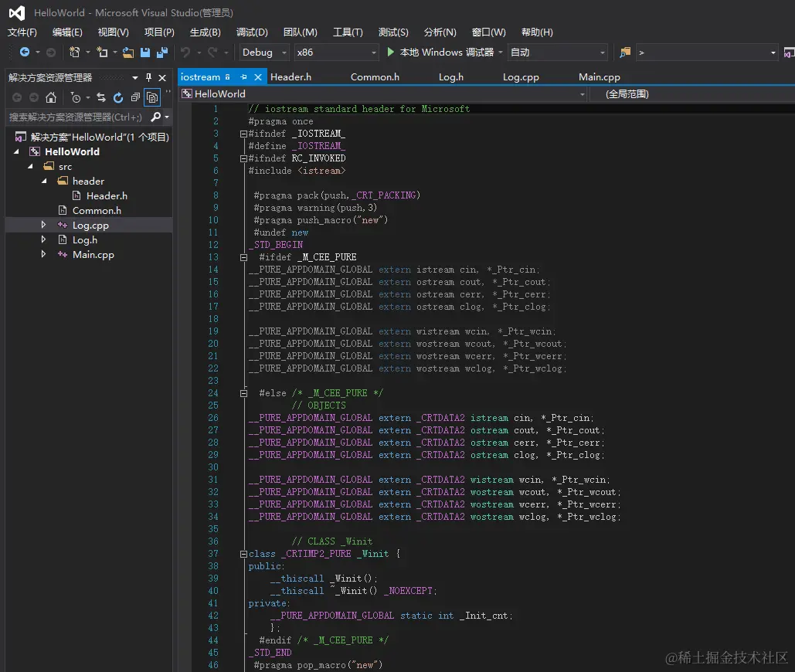The image size is (795, 672).
Task: Click the Home icon in Solution Explorer
Action: tap(51, 97)
